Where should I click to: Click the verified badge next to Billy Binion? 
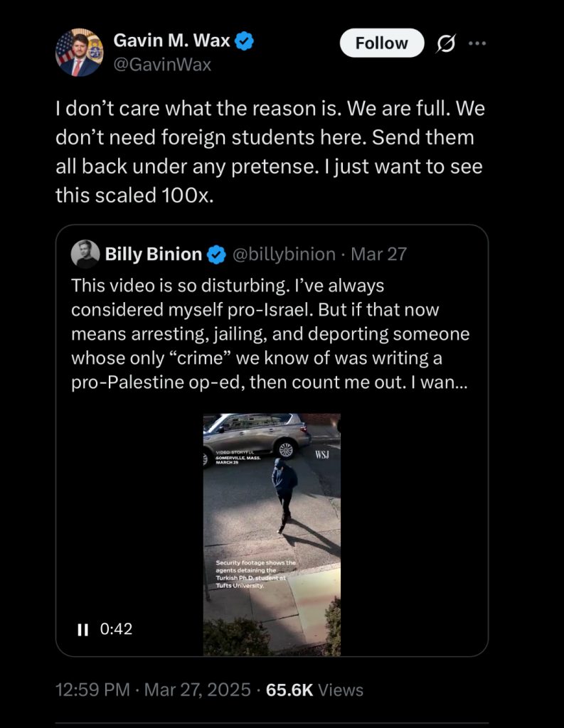point(216,254)
